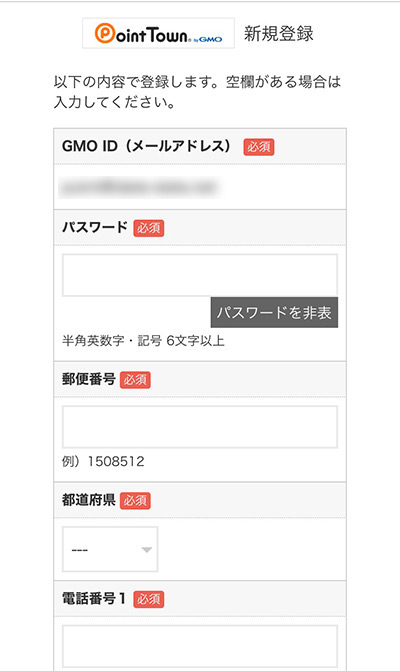Click the gray arrow in prefecture selector

[146, 549]
